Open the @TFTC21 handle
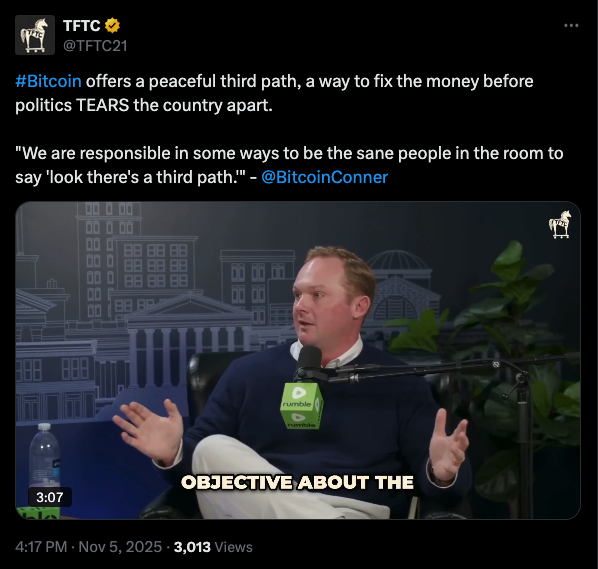Viewport: 598px width, 569px height. (95, 46)
